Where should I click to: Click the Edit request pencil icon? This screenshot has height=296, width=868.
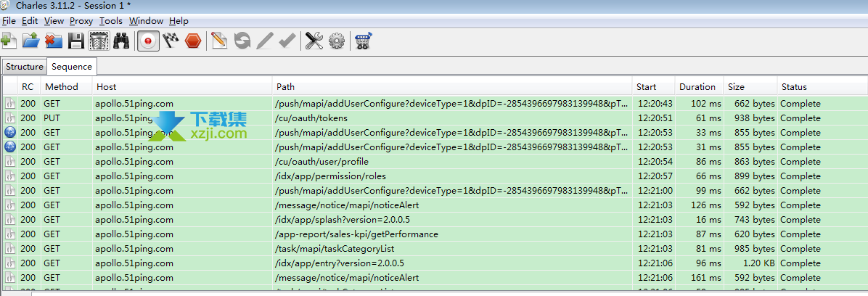pos(265,41)
